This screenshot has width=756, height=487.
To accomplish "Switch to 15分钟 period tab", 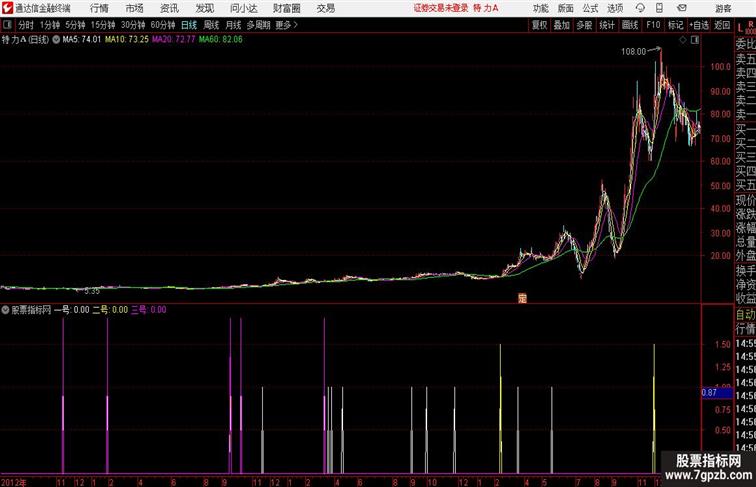I will pyautogui.click(x=103, y=25).
